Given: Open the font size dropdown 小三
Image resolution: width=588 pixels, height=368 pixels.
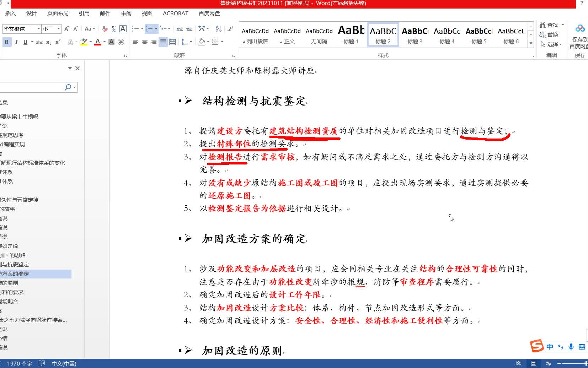Looking at the screenshot, I should click(58, 29).
